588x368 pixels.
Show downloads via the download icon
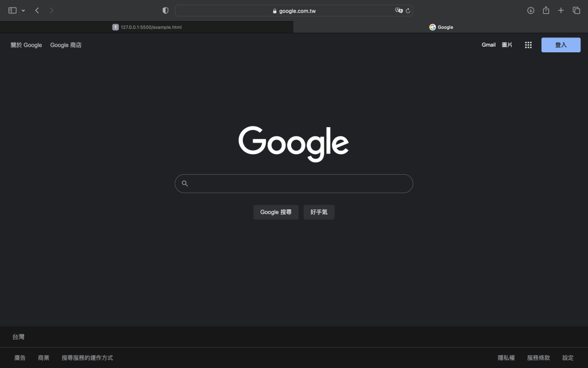tap(531, 10)
